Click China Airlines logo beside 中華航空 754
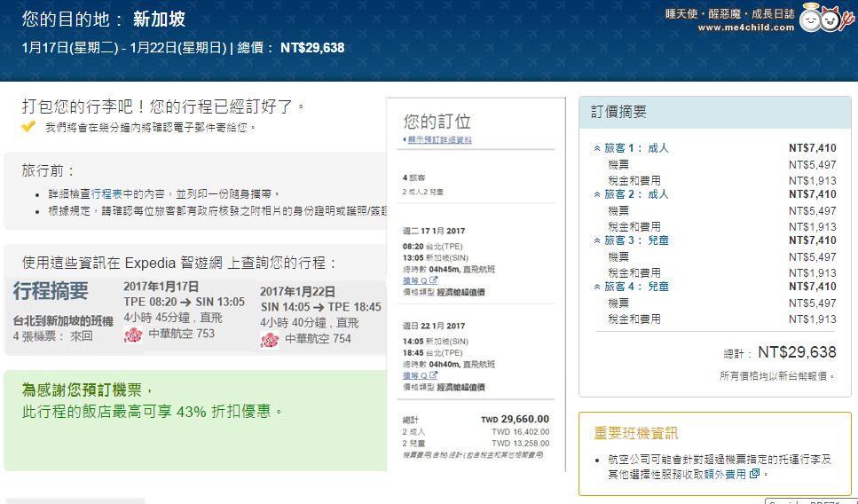Viewport: 858px width, 504px height. tap(270, 340)
